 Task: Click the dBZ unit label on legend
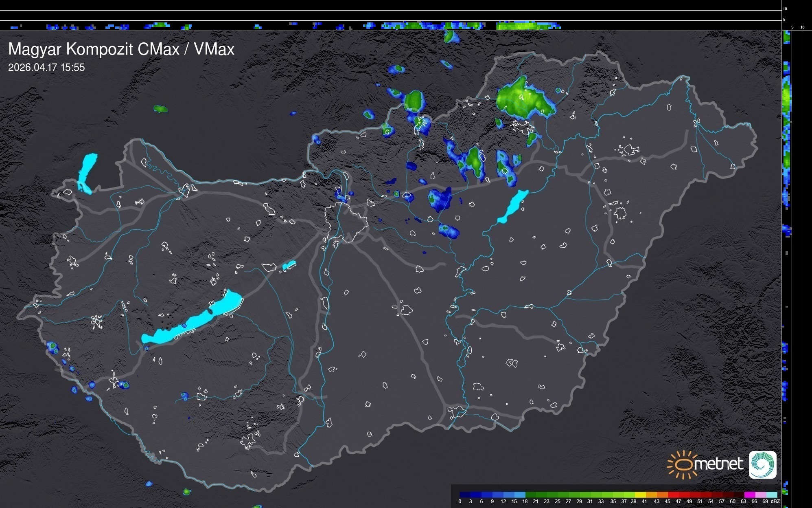(775, 501)
